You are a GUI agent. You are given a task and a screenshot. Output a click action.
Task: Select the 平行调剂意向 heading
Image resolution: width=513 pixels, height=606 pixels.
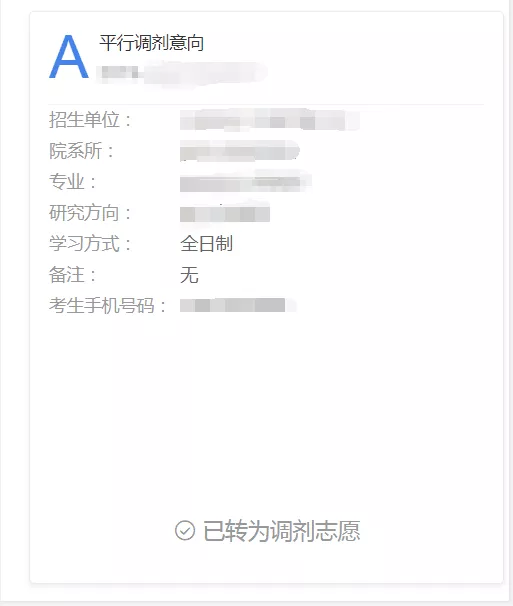[152, 43]
